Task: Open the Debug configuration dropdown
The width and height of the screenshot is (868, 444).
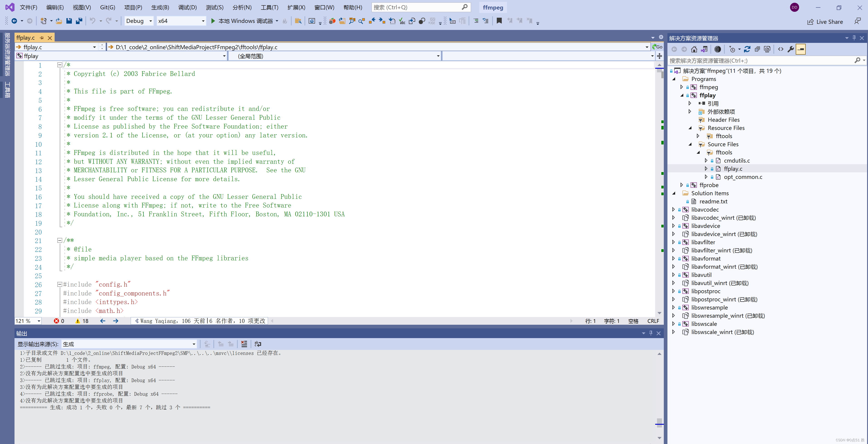Action: tap(139, 21)
